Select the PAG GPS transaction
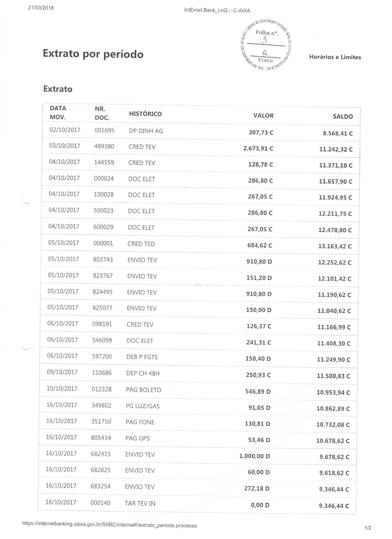 click(137, 438)
